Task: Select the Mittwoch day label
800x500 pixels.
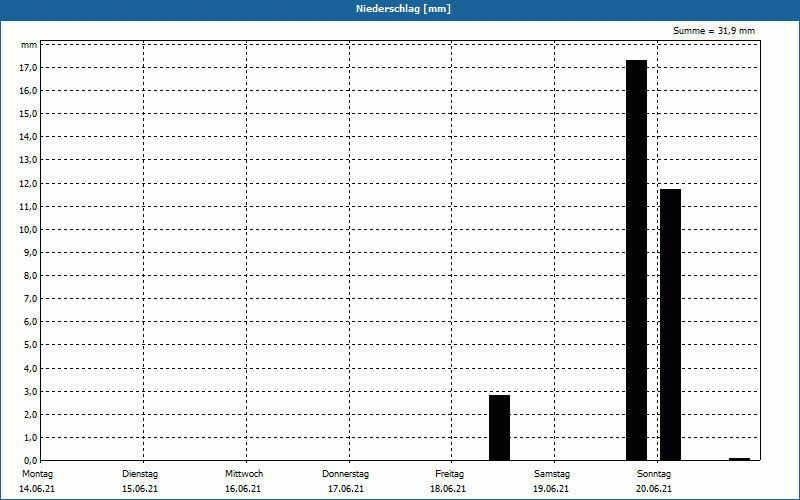Action: click(x=244, y=474)
